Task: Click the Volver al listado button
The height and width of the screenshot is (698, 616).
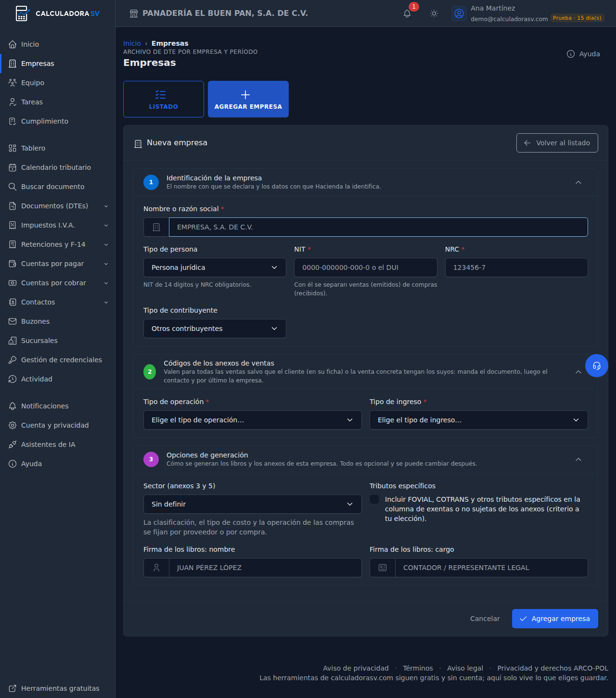Action: pyautogui.click(x=557, y=143)
